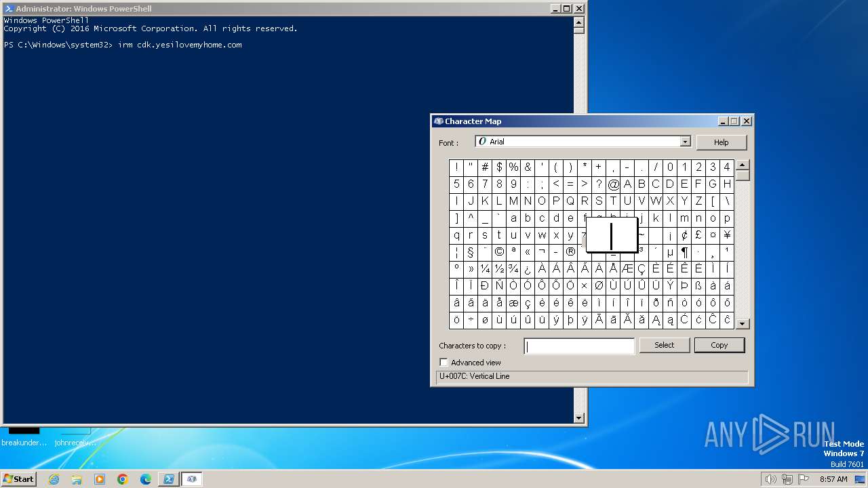Minimize the Character Map window
868x488 pixels.
[x=723, y=121]
